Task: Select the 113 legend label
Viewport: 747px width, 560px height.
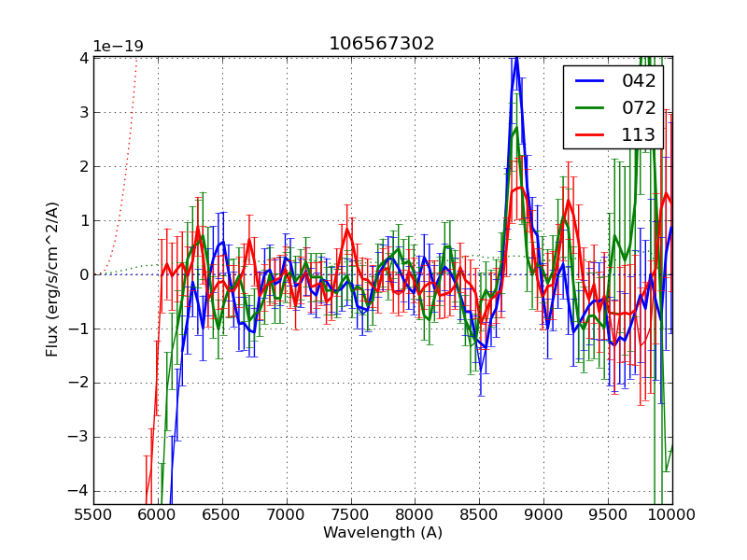Action: tap(639, 134)
